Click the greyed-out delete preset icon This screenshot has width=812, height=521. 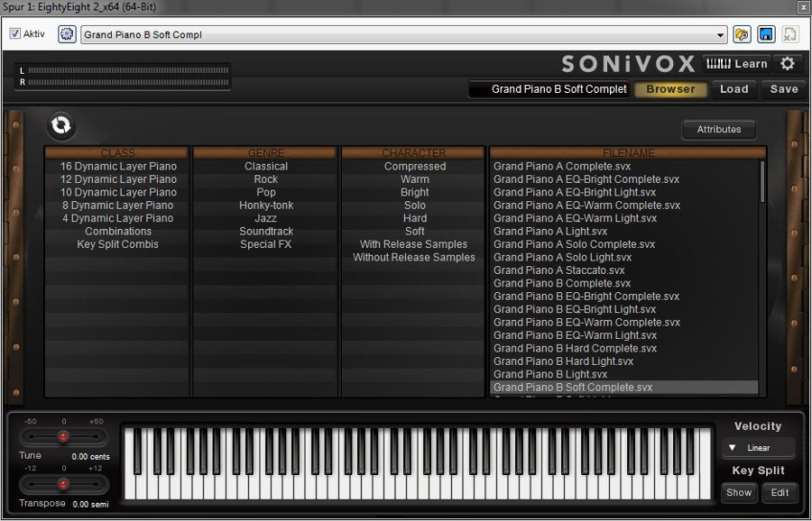click(x=789, y=34)
